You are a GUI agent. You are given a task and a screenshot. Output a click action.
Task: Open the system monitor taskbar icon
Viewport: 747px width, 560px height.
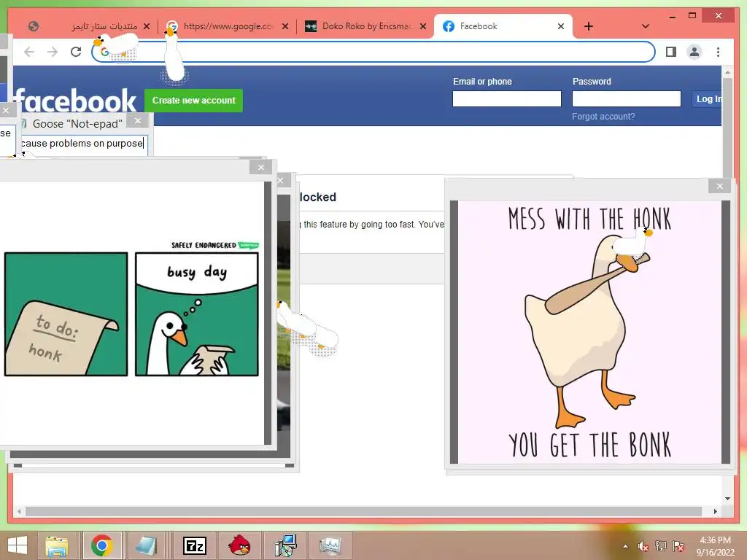click(330, 545)
